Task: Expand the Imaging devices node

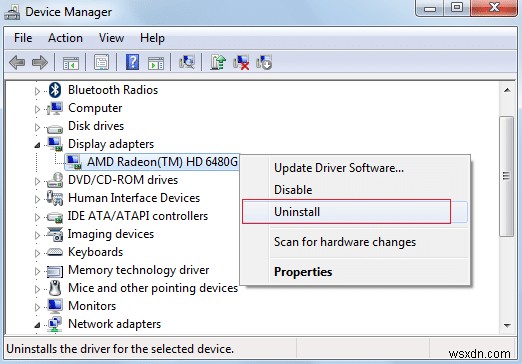Action: 37,235
